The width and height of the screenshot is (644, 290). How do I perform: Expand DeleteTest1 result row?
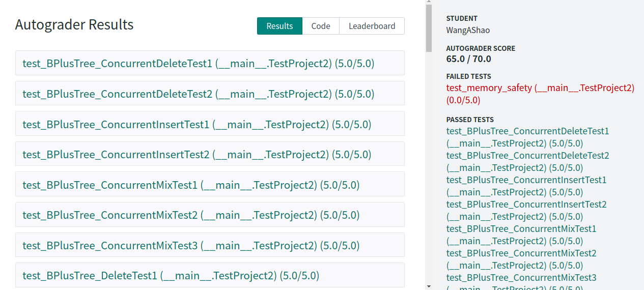(171, 276)
